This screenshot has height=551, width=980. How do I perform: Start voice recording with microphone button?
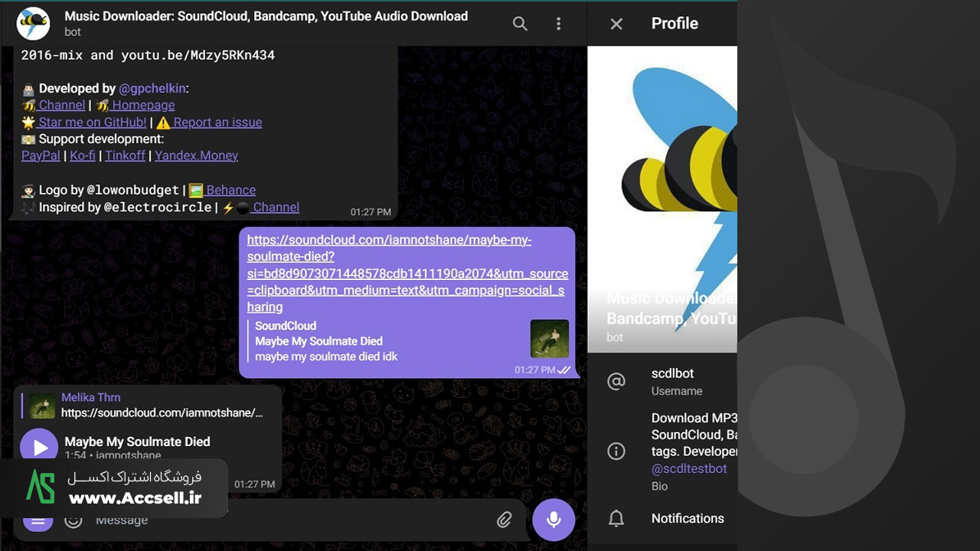tap(554, 520)
